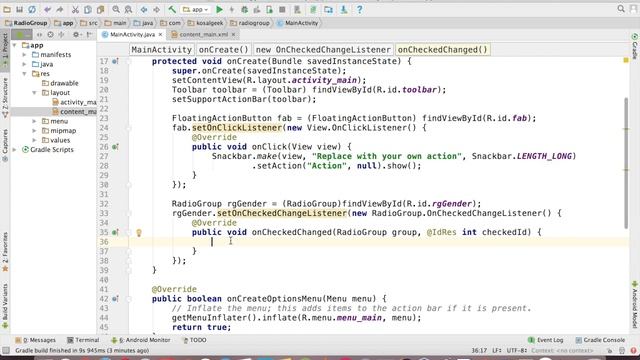Click the lightbulb intention icon on line 35
640x360 pixels.
[x=139, y=233]
